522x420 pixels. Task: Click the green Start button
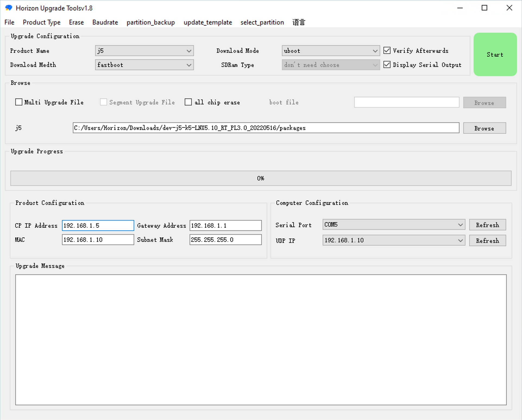coord(495,54)
